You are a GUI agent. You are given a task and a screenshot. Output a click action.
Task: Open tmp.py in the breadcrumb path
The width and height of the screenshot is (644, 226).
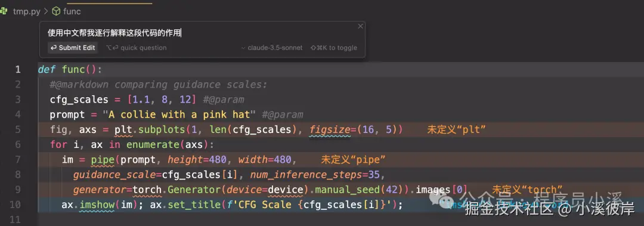[27, 11]
